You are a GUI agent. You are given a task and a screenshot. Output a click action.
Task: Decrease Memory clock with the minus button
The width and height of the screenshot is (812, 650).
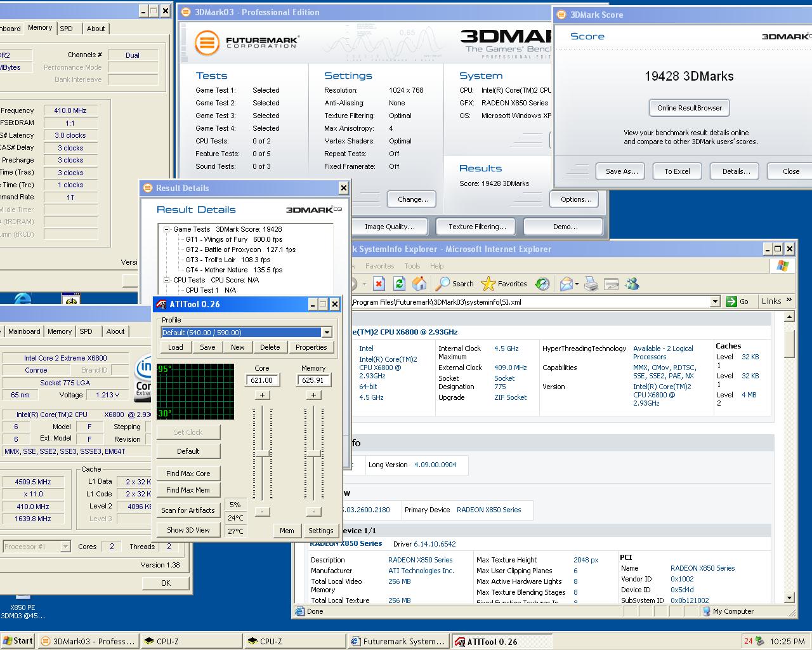(x=313, y=512)
